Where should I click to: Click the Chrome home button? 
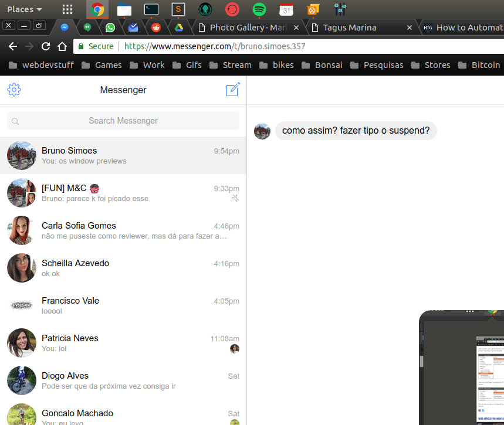[x=62, y=46]
